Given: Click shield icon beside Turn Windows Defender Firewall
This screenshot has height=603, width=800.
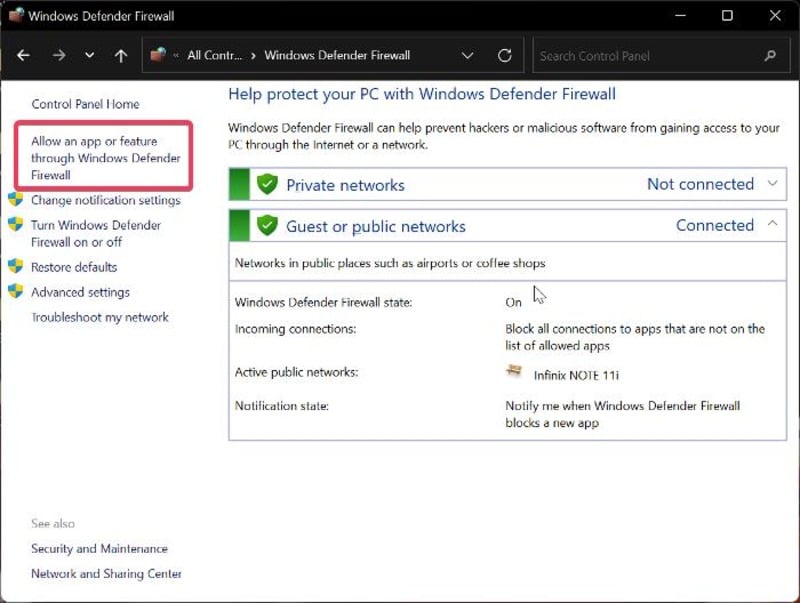Looking at the screenshot, I should coord(16,224).
